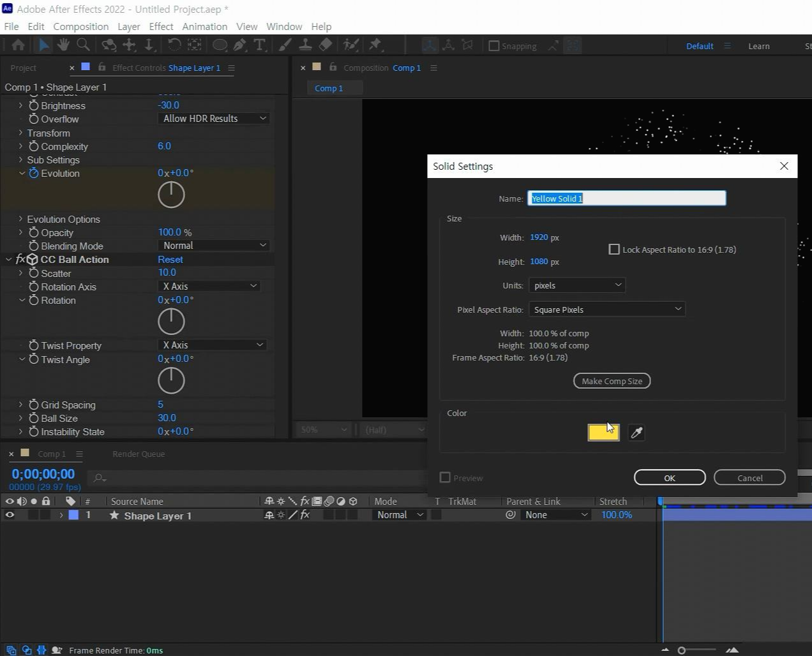Select the Clone Stamp tool
Image resolution: width=812 pixels, height=656 pixels.
pyautogui.click(x=305, y=45)
